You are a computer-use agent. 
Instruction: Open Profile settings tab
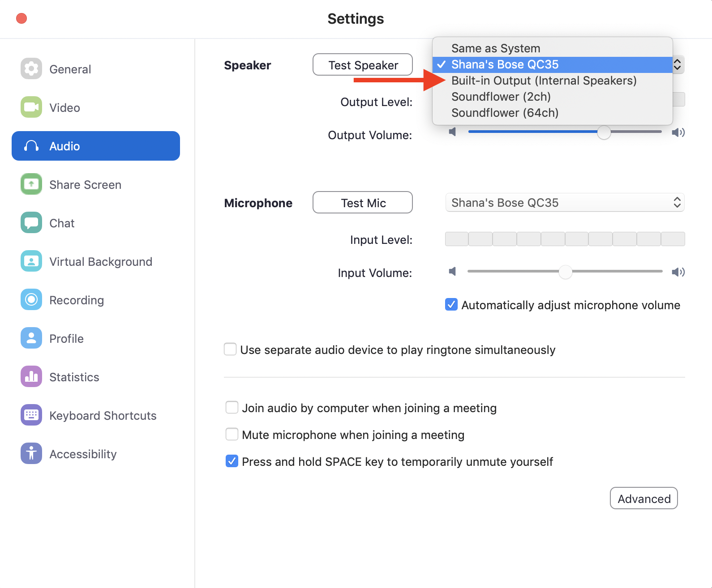(96, 338)
